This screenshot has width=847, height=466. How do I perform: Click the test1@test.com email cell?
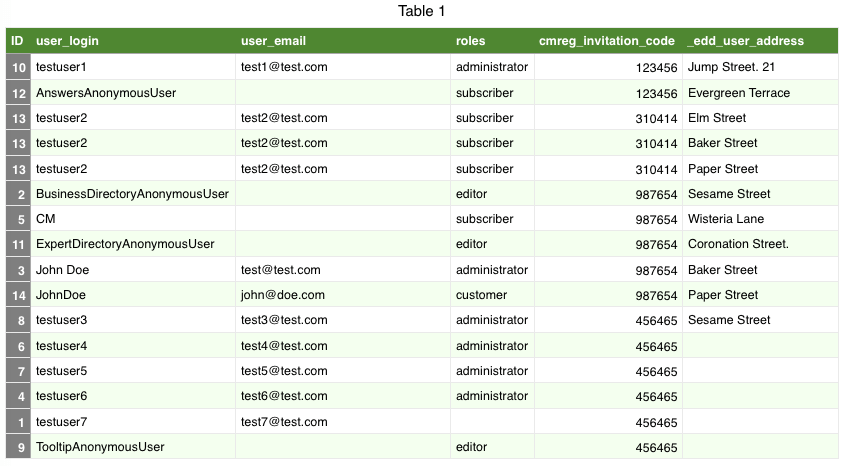(x=284, y=67)
